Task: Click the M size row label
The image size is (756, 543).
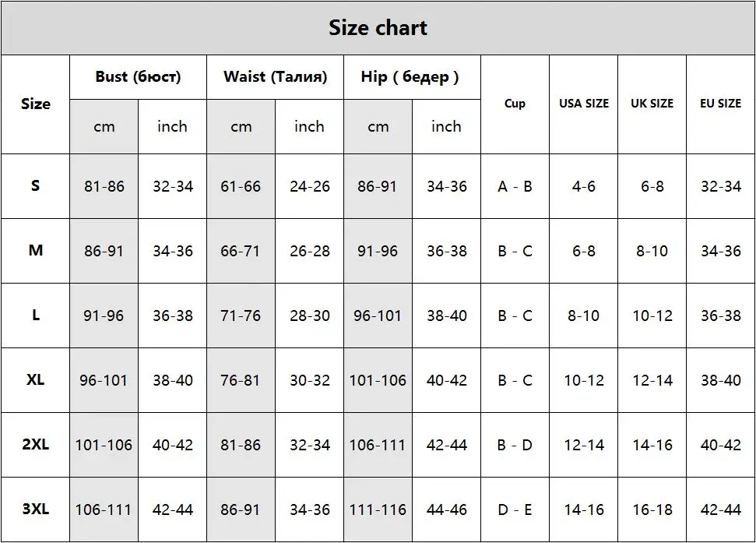Action: pos(36,251)
